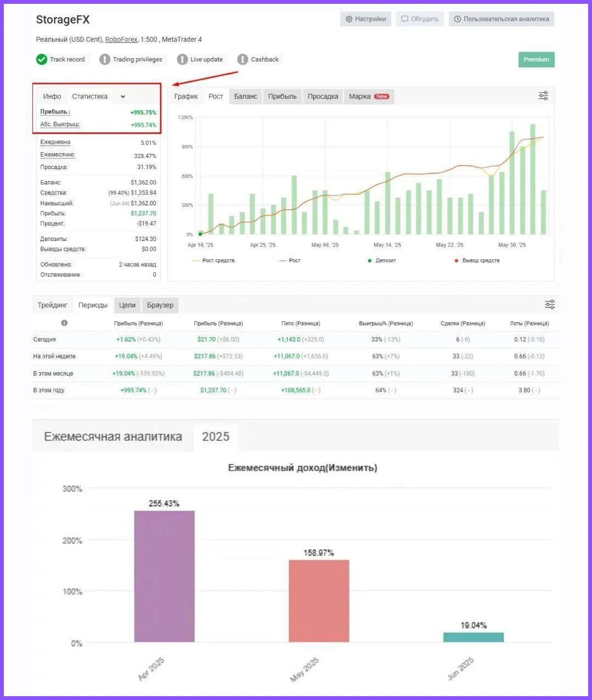Toggle the Рост средств legend series
The image size is (592, 700).
point(218,260)
